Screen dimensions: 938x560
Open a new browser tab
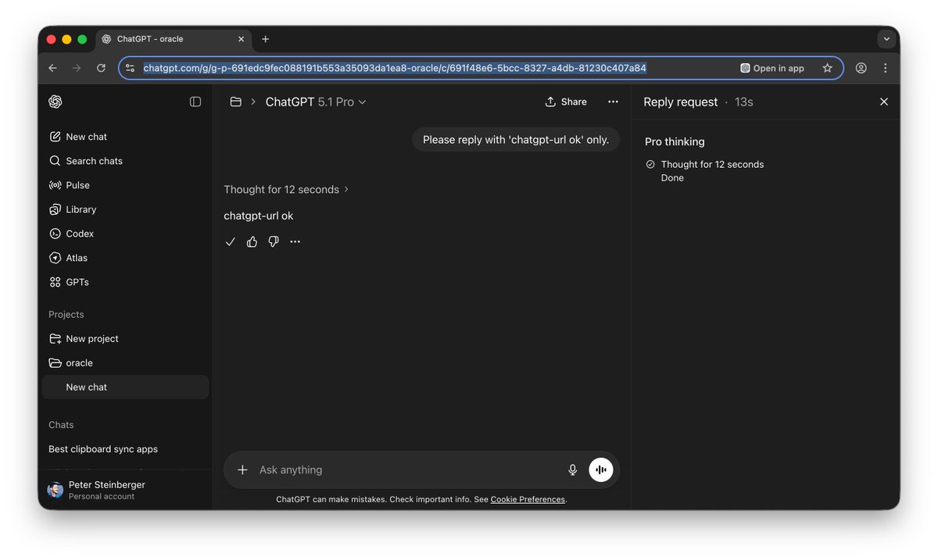click(265, 39)
